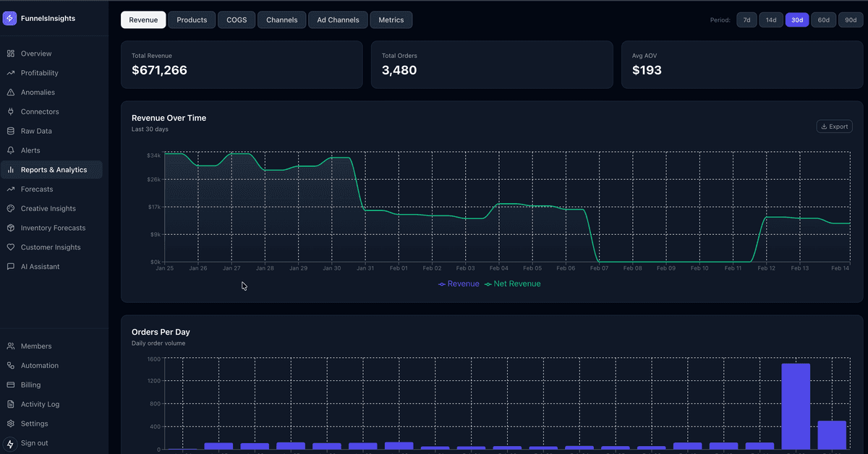Open Inventory Forecasts page
The height and width of the screenshot is (454, 868).
53,228
